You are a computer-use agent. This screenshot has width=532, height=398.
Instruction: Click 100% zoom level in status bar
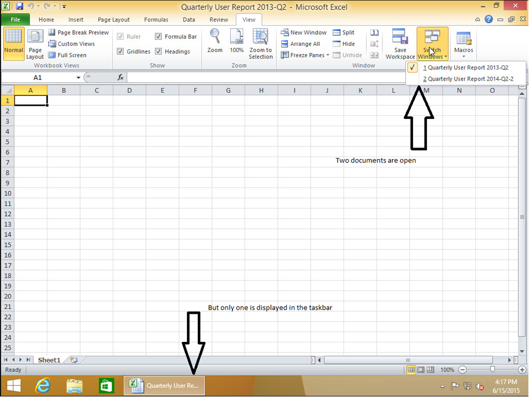pyautogui.click(x=447, y=370)
